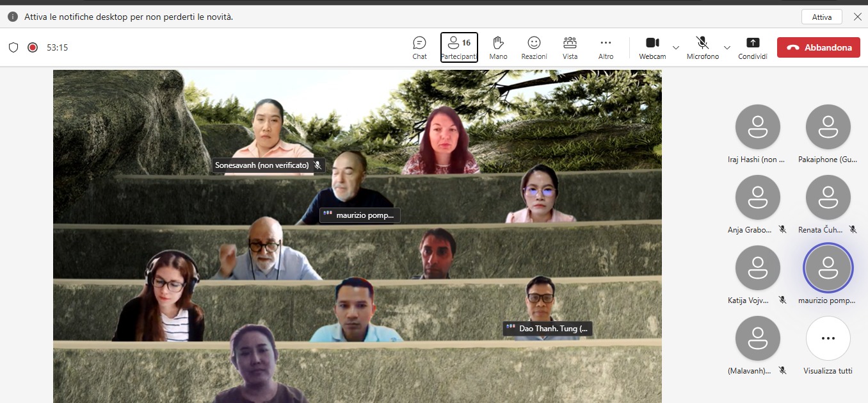The image size is (868, 403).
Task: Click the shield security icon
Action: coord(13,47)
